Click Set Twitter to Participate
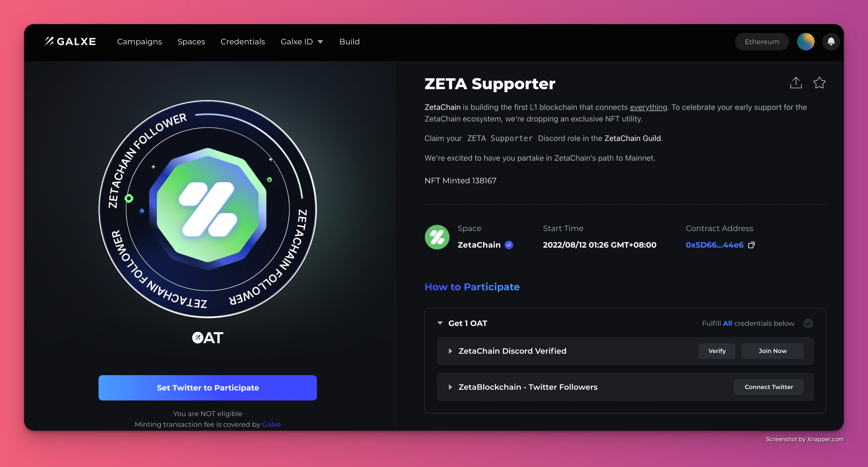Screen dimensions: 868x467 [208, 388]
